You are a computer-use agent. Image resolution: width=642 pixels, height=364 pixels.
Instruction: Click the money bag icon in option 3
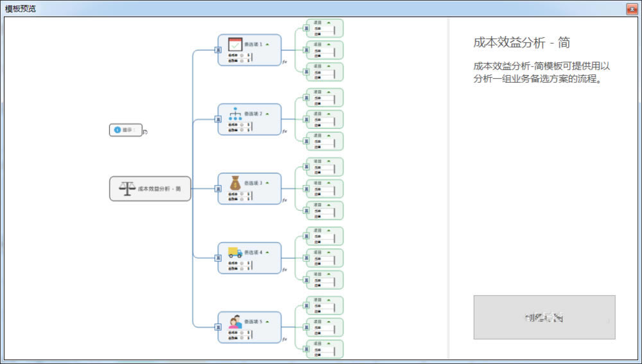point(235,182)
